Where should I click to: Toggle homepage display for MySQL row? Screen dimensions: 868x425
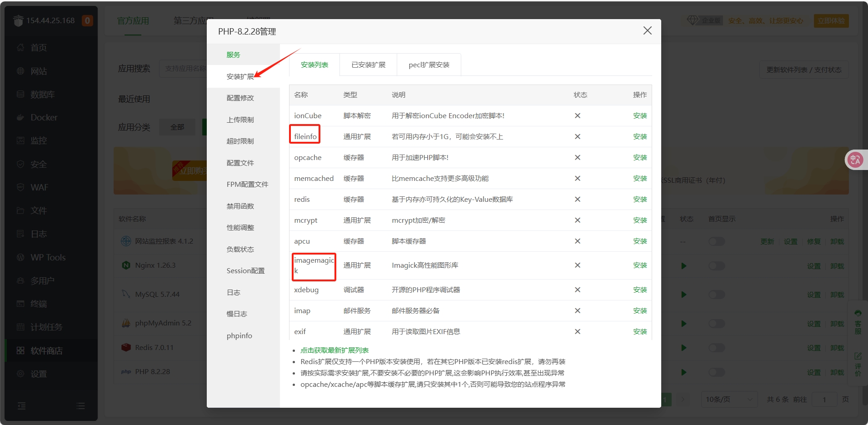coord(717,295)
